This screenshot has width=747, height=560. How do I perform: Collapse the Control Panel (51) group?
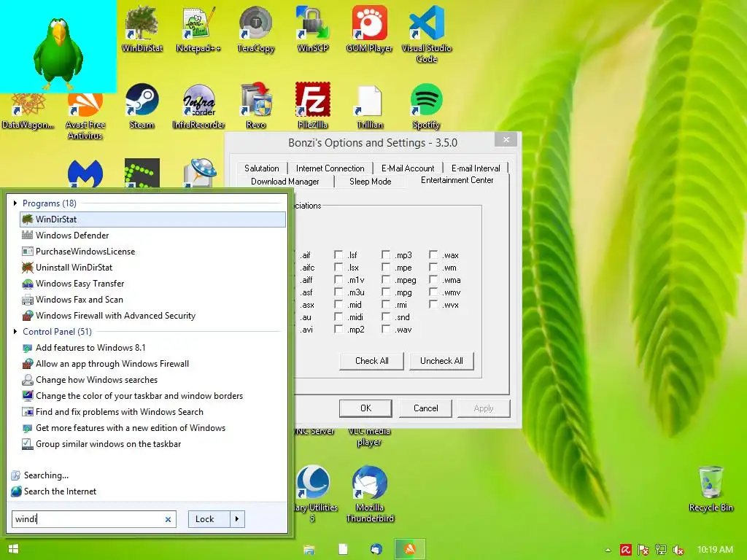click(15, 332)
